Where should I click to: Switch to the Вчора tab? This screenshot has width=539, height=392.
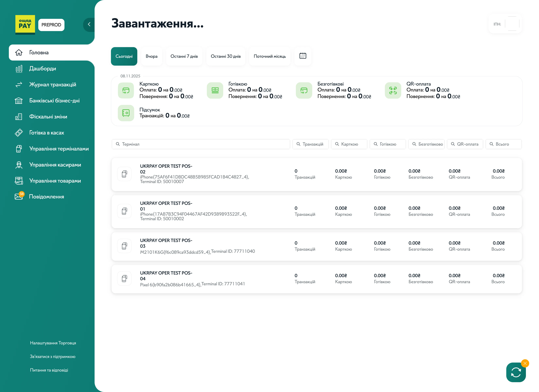(x=152, y=56)
